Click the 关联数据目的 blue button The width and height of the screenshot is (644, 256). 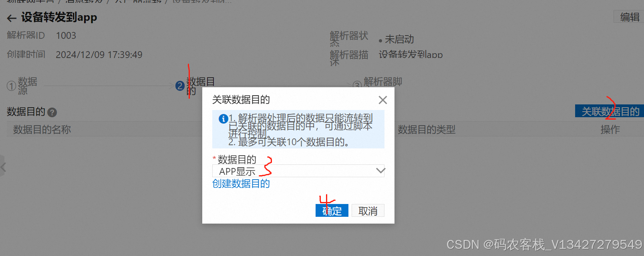point(610,111)
